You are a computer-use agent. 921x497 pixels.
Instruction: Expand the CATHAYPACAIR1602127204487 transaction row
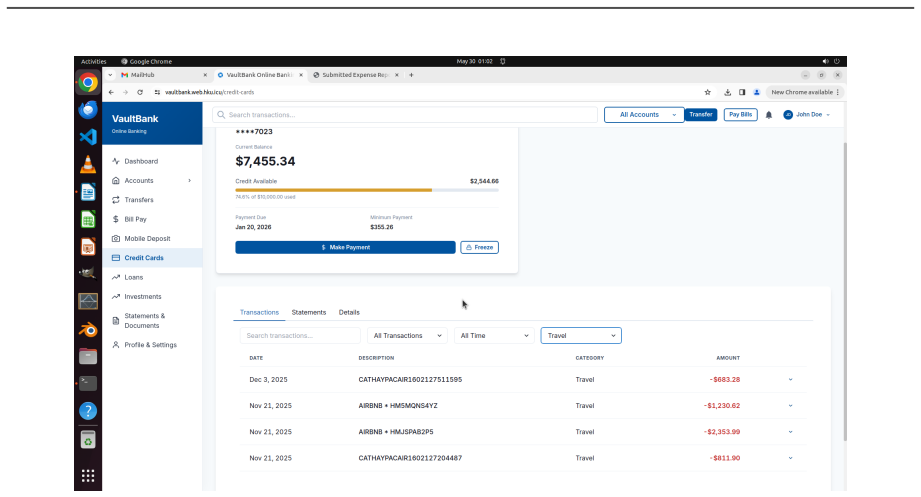click(x=791, y=458)
